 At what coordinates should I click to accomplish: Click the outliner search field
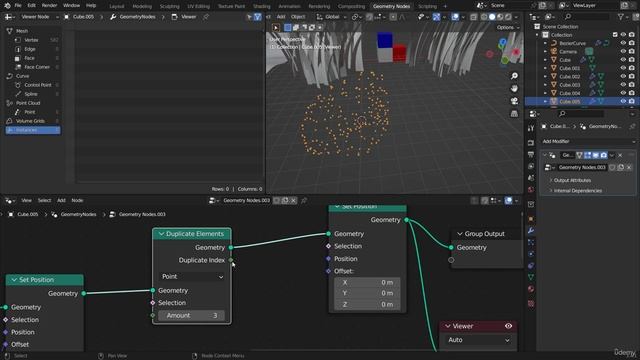coord(586,17)
